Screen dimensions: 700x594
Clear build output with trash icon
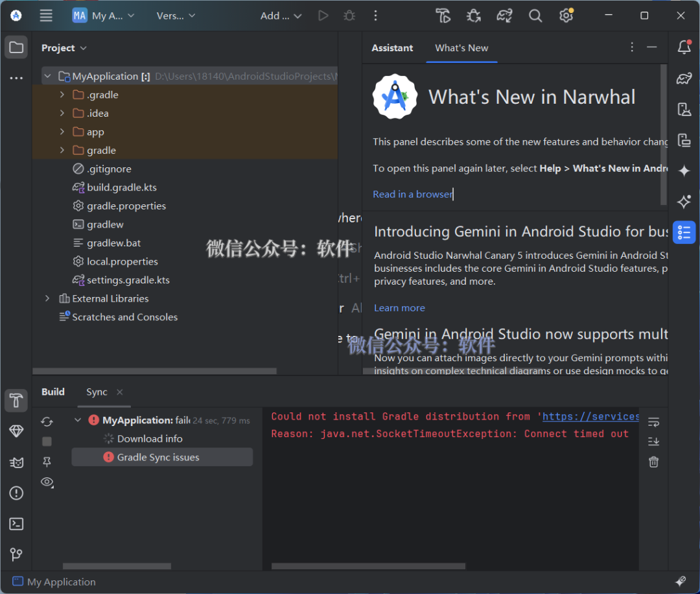[x=653, y=462]
